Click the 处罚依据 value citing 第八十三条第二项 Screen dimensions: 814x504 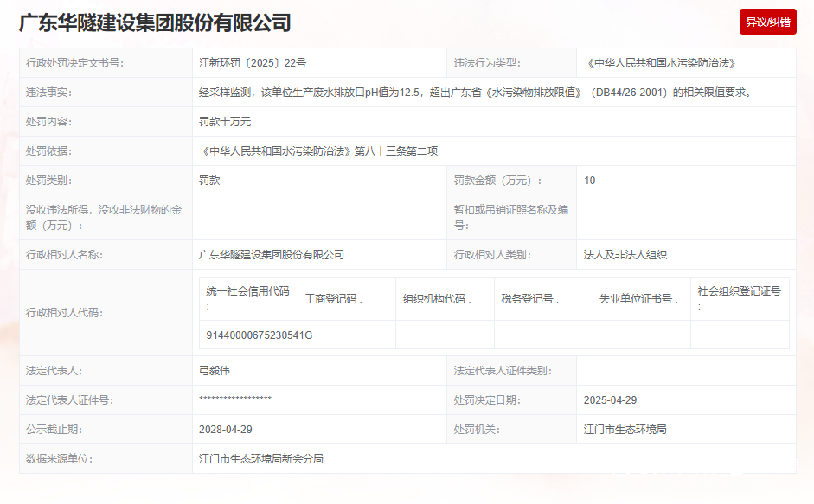click(x=318, y=151)
